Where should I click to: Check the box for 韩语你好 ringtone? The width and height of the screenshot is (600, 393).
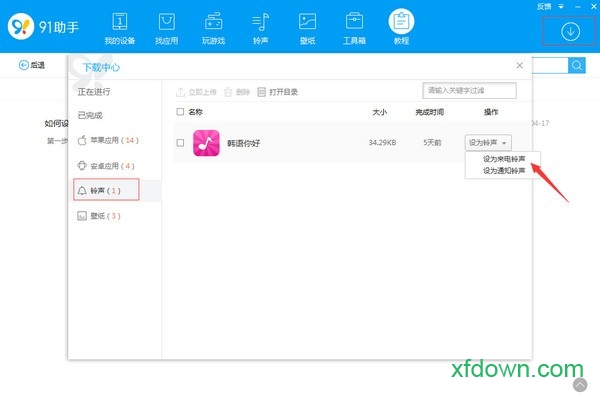[x=180, y=143]
